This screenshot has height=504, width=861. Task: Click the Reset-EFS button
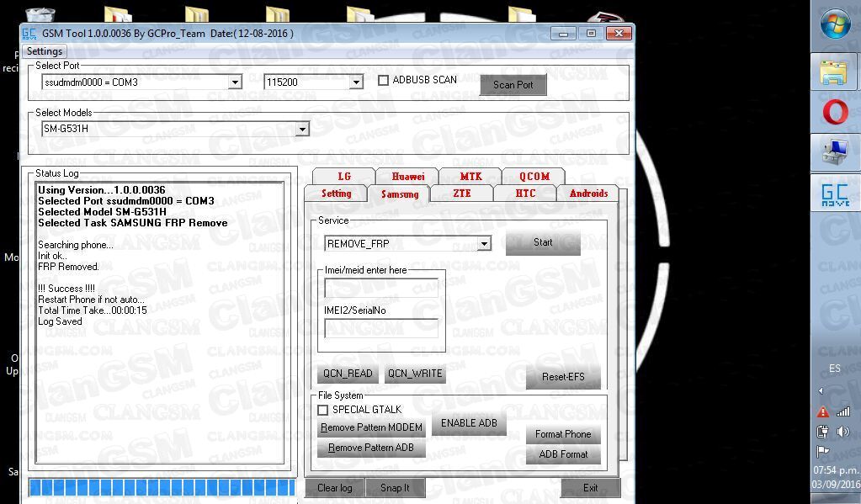point(563,377)
